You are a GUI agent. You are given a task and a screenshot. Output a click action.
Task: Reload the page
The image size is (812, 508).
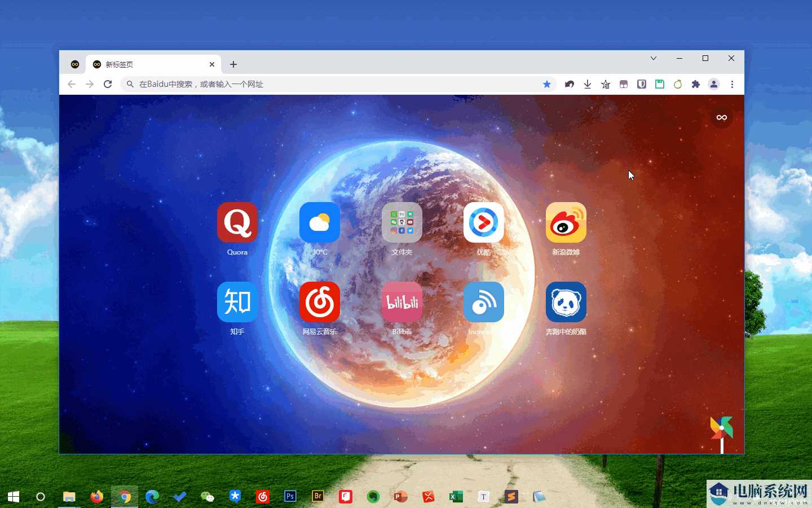108,84
